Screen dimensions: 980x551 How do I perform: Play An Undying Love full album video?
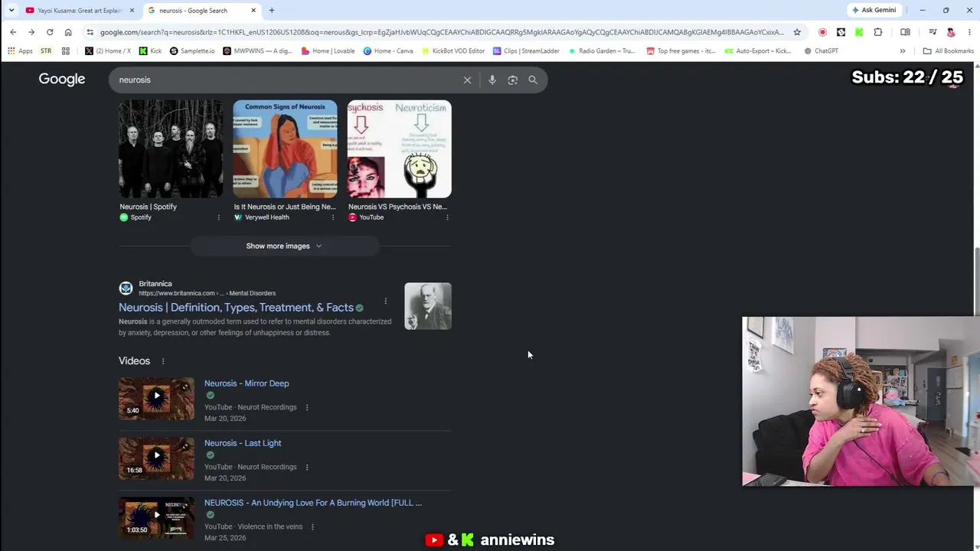(156, 517)
